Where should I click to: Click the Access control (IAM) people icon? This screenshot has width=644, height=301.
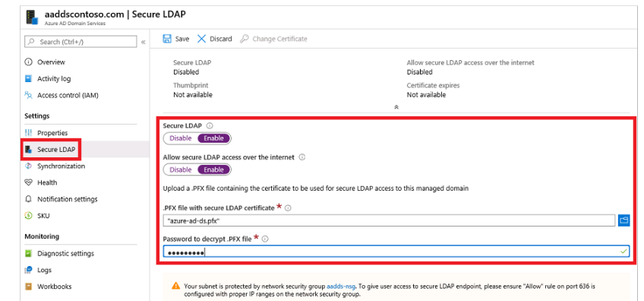[28, 95]
